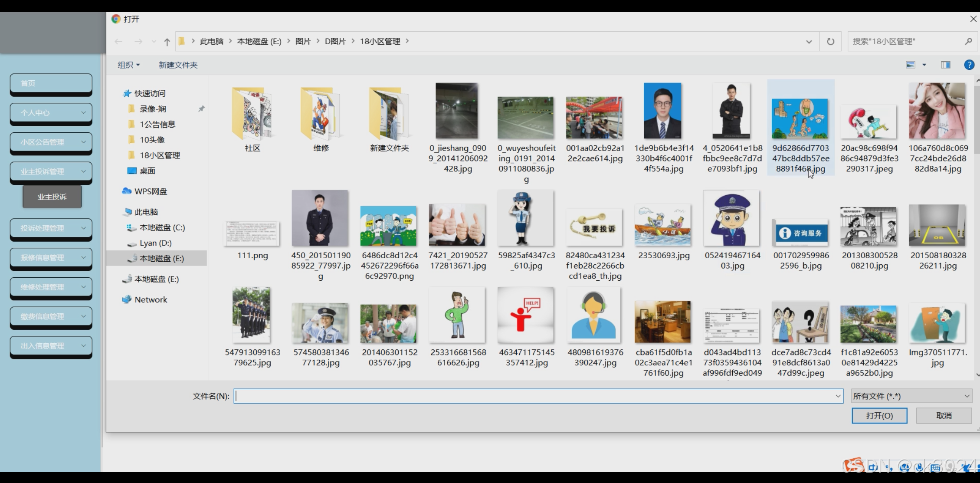The width and height of the screenshot is (980, 483).
Task: Click the refresh address bar icon
Action: click(830, 42)
